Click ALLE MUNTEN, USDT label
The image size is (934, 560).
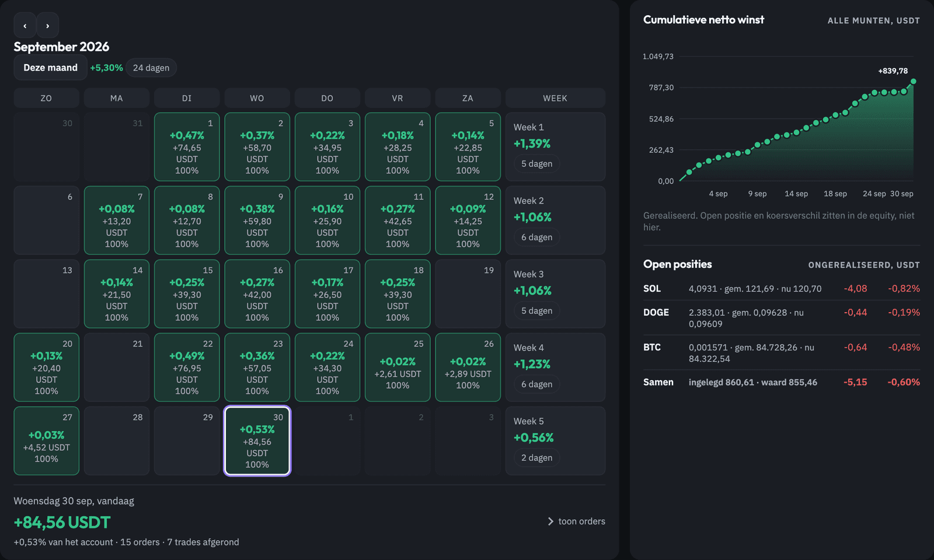873,20
